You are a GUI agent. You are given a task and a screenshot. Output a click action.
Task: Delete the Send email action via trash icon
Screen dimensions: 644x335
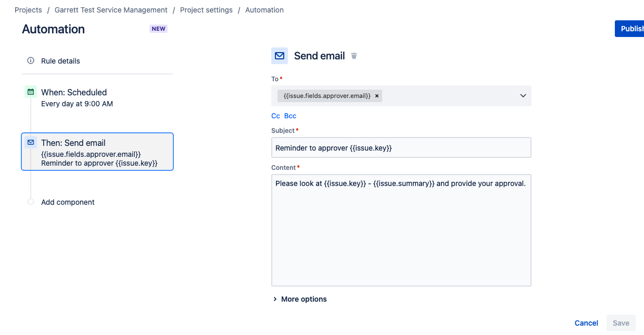coord(353,55)
